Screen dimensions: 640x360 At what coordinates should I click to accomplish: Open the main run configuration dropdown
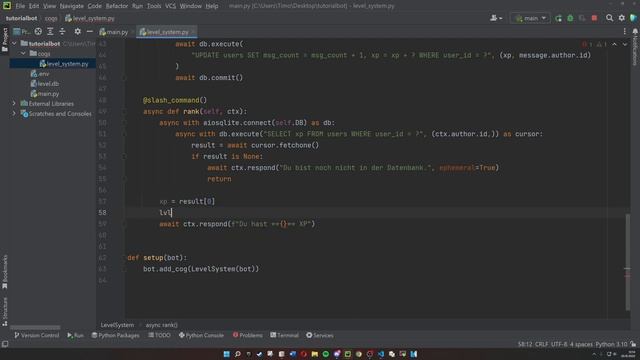click(530, 18)
